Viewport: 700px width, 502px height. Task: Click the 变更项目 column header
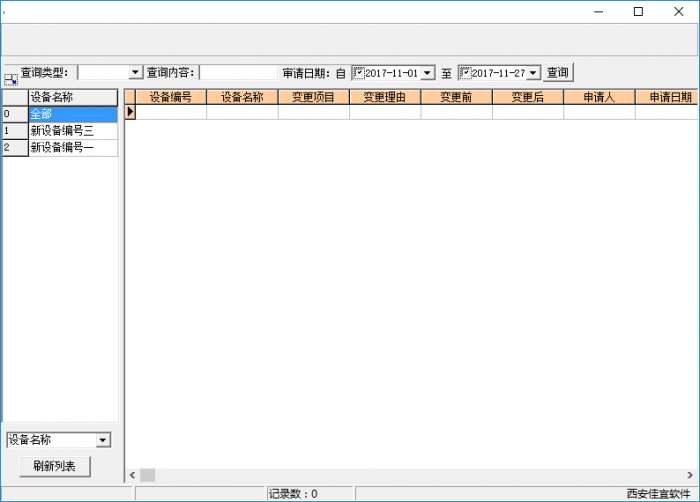pos(314,97)
